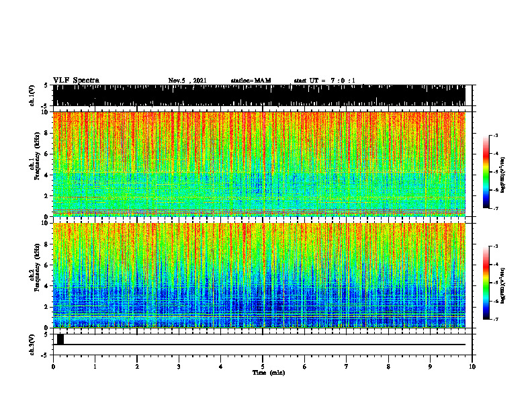Click the ch.1 color scale unit label
The image size is (532, 411).
503,175
